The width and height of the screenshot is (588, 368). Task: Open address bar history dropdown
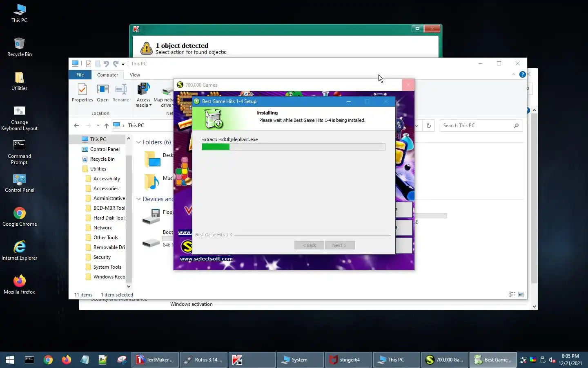[x=416, y=126]
